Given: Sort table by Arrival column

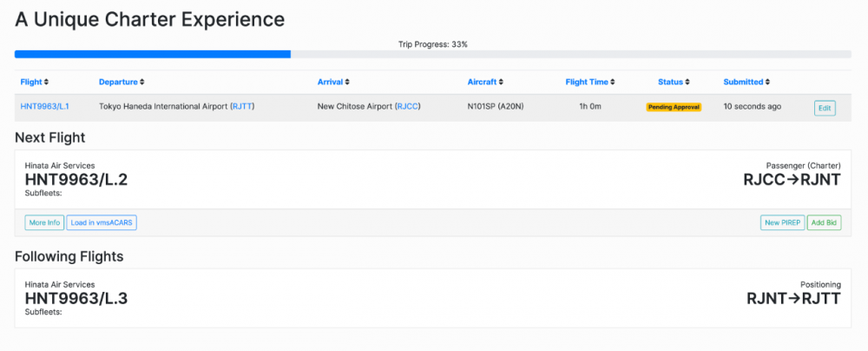Looking at the screenshot, I should point(333,83).
